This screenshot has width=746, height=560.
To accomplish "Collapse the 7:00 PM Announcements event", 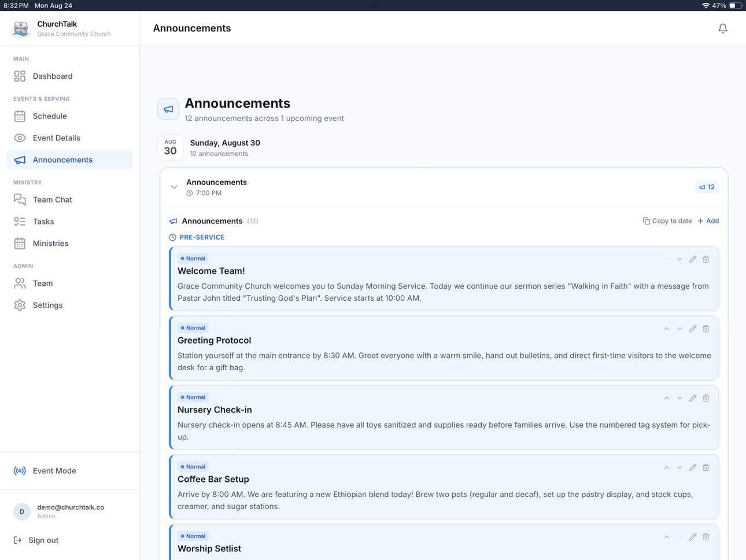I will [x=174, y=187].
